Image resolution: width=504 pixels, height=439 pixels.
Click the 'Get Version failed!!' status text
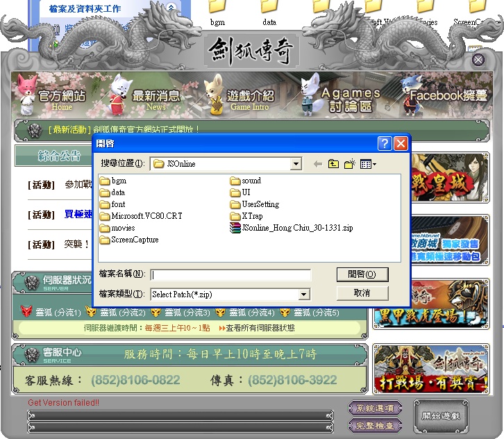click(64, 402)
